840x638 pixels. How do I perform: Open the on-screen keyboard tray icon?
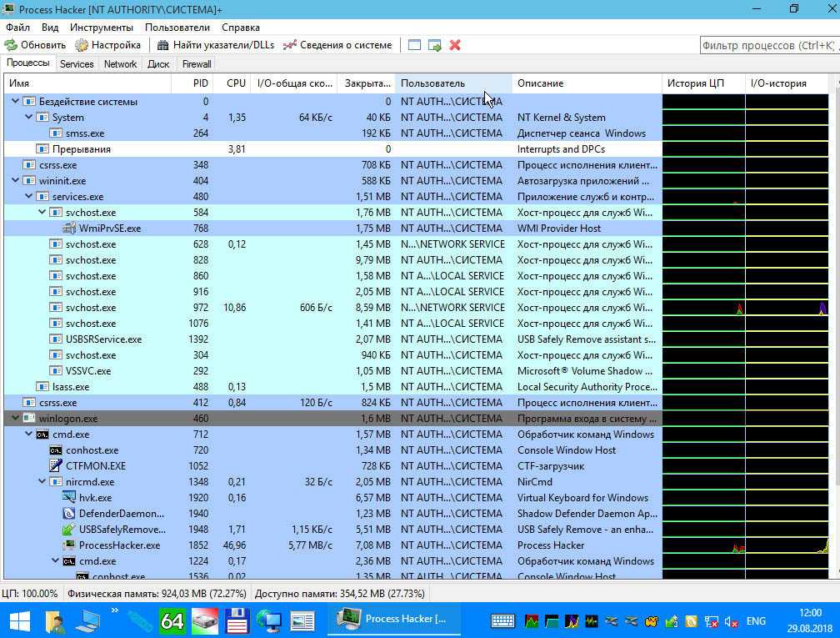coord(502,621)
